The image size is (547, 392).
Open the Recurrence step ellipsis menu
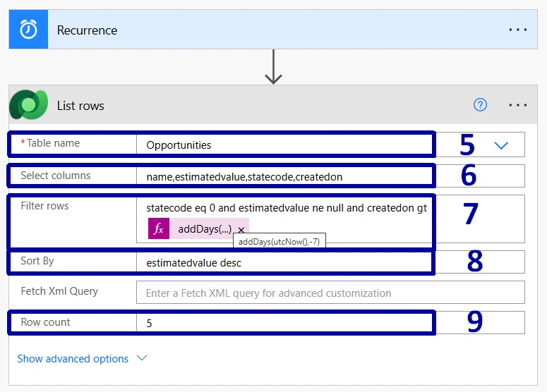coord(517,30)
